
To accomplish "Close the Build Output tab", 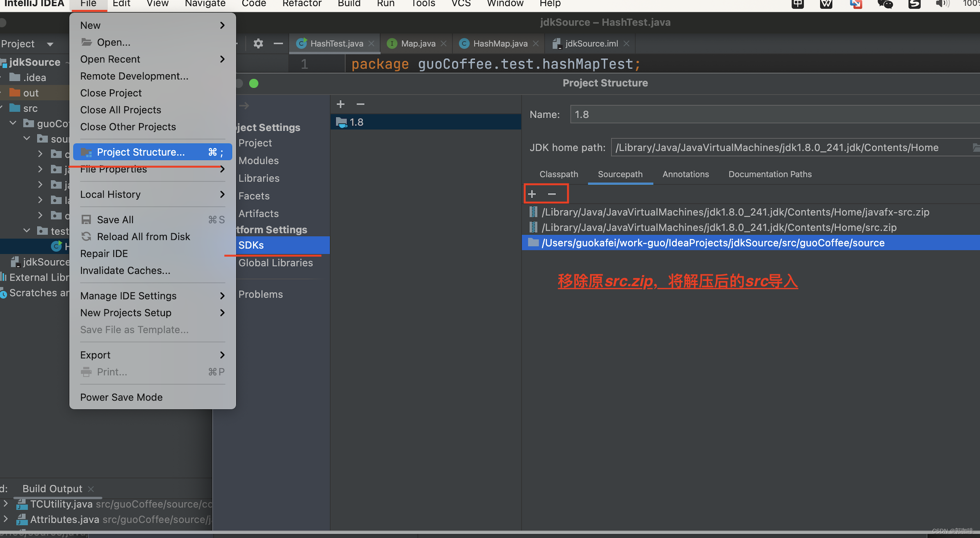I will 91,489.
